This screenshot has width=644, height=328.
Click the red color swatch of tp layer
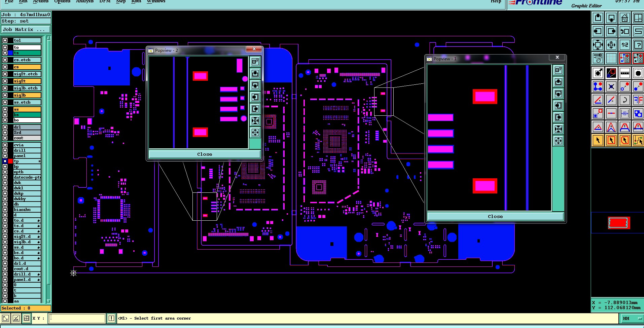tap(10, 161)
